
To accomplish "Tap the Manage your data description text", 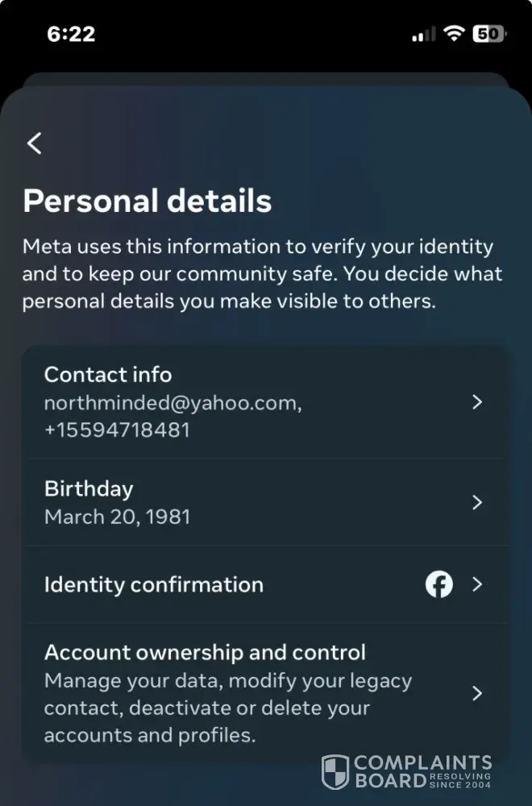I will click(228, 708).
